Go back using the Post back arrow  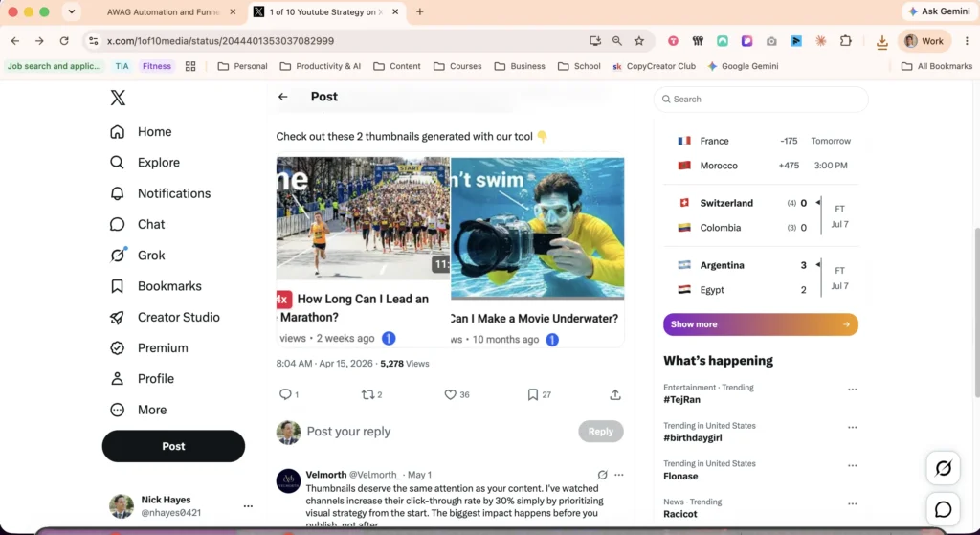pos(283,97)
